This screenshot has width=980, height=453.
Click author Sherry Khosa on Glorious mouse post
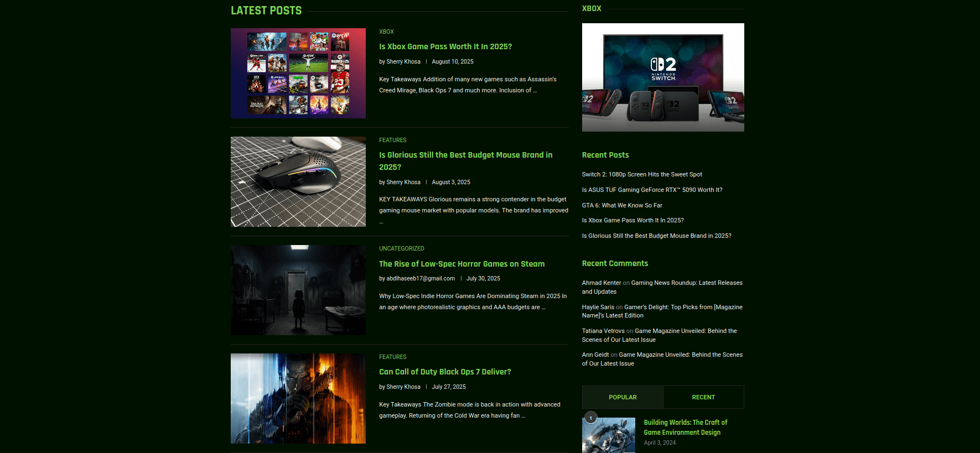403,183
